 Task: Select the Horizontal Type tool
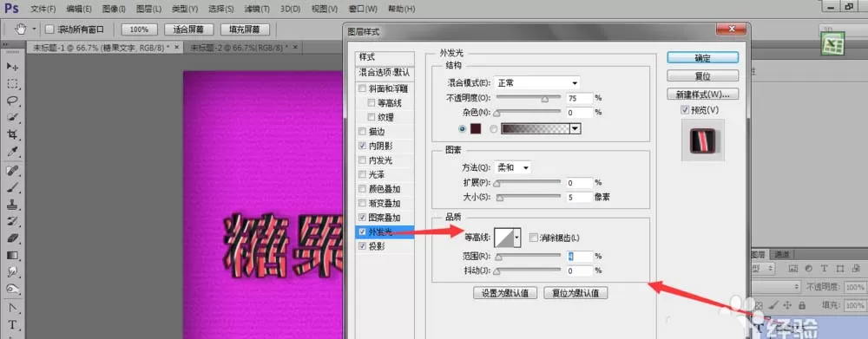coord(12,325)
